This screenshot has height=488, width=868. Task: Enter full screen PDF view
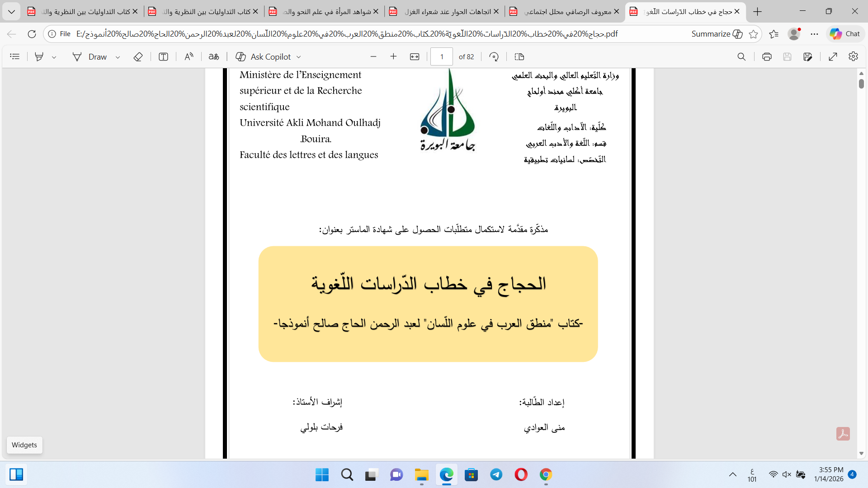coord(833,56)
